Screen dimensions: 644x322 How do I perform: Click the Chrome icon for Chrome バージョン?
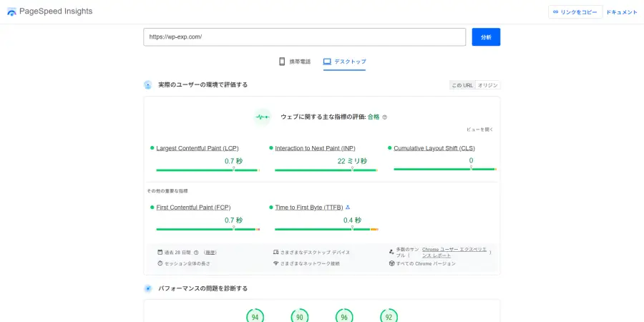pyautogui.click(x=391, y=263)
